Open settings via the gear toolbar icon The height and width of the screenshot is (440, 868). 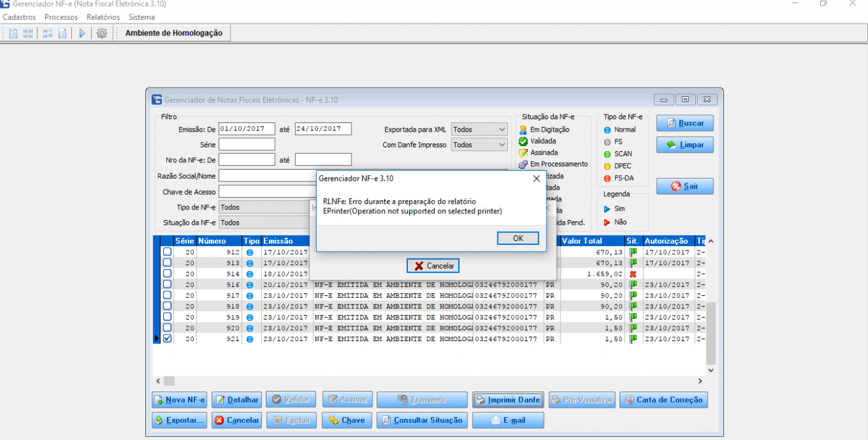click(101, 33)
